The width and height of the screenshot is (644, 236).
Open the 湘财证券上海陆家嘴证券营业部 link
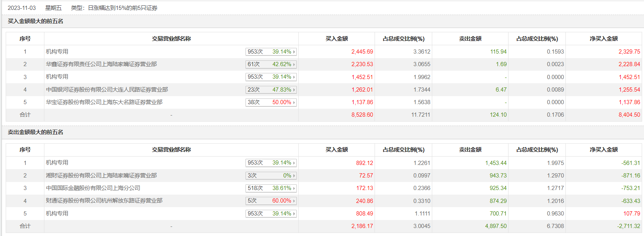pos(101,176)
